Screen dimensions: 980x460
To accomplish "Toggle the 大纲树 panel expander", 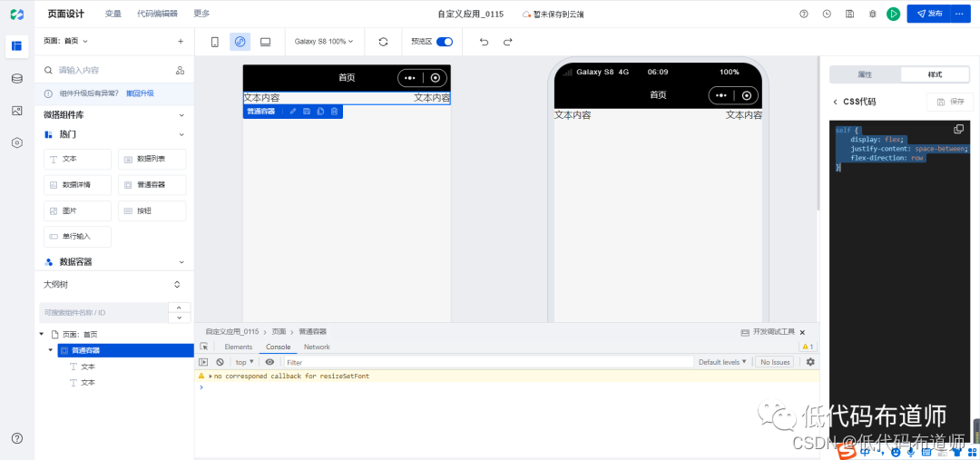I will point(177,284).
